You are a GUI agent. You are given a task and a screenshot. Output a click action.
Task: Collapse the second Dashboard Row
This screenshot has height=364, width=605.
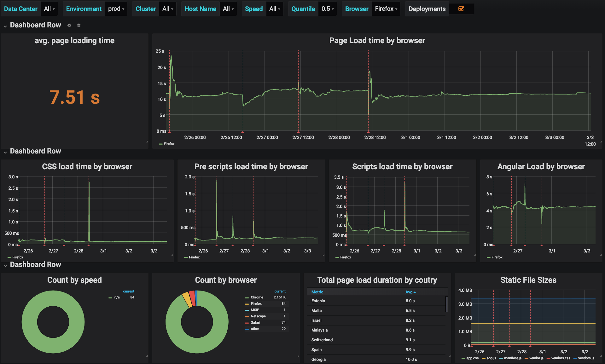[5, 152]
